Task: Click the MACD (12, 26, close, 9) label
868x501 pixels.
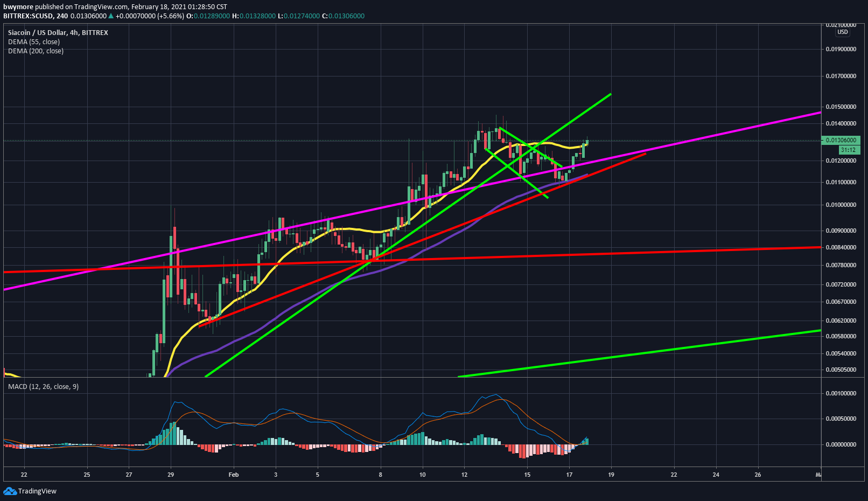Action: pyautogui.click(x=43, y=386)
